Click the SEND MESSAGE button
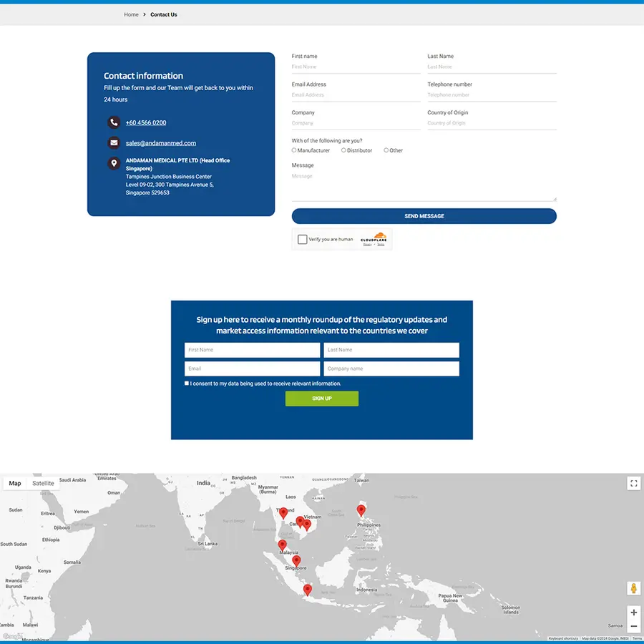The height and width of the screenshot is (644, 644). [424, 215]
